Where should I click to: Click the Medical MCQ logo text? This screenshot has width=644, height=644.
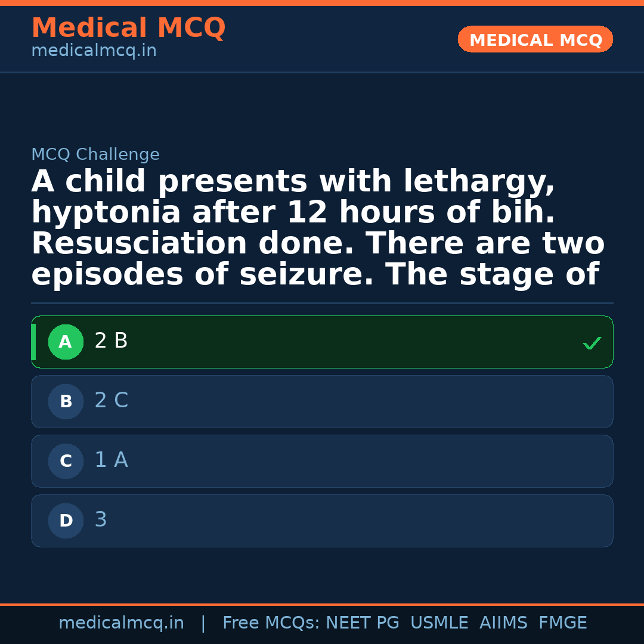pos(128,27)
